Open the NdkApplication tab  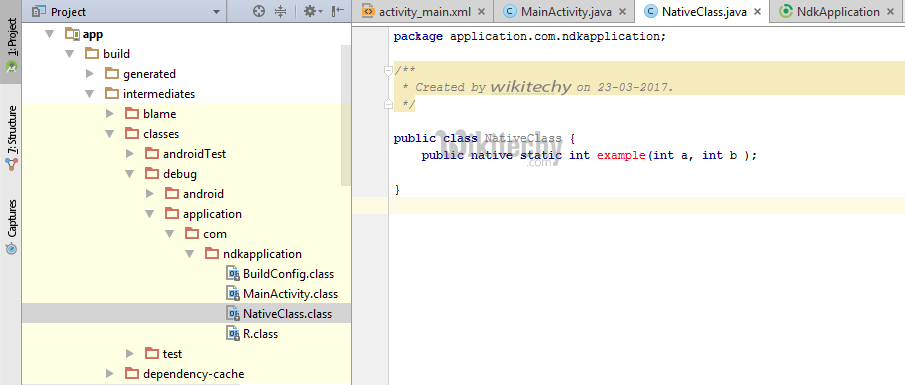coord(837,12)
